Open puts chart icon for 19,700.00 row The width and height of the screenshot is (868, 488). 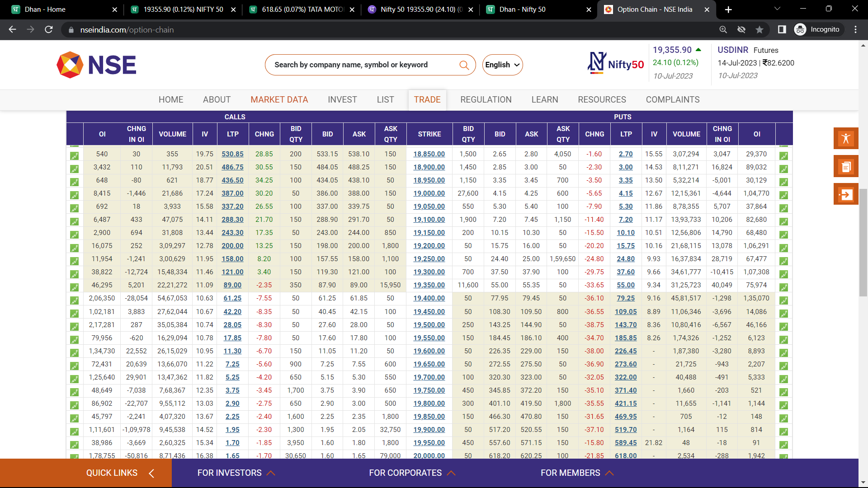pyautogui.click(x=784, y=379)
